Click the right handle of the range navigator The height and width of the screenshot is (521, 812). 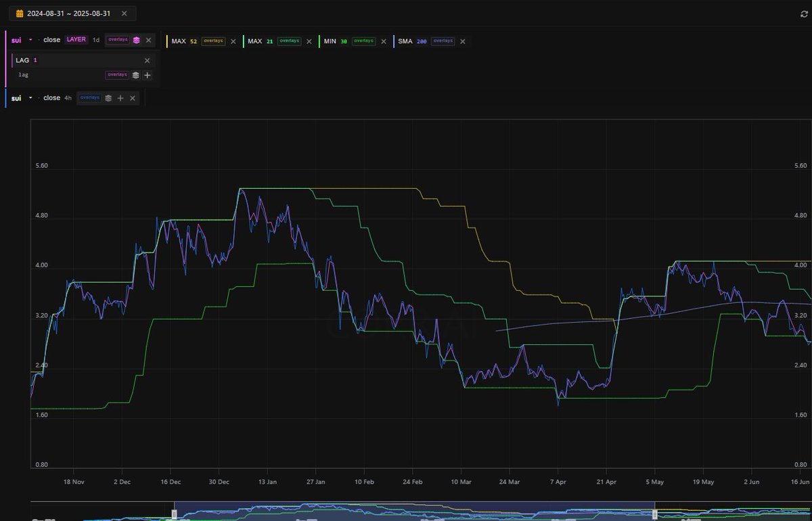point(654,514)
